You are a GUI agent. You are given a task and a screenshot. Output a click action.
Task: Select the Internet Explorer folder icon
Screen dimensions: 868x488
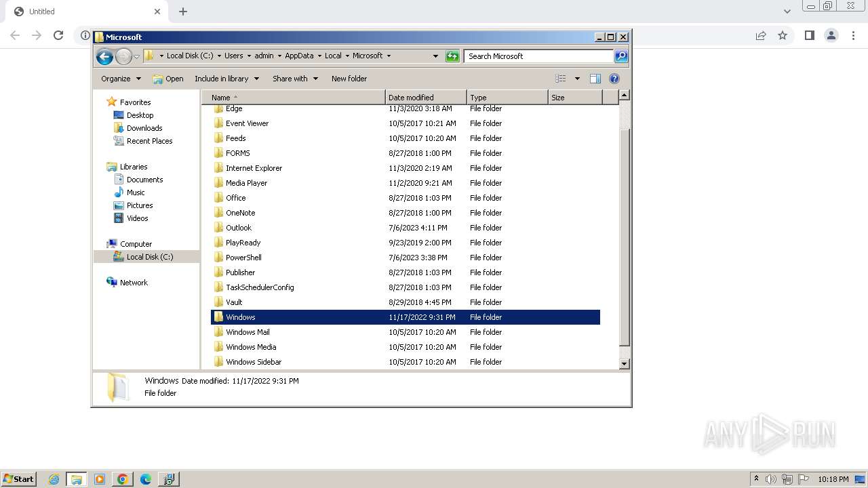218,168
